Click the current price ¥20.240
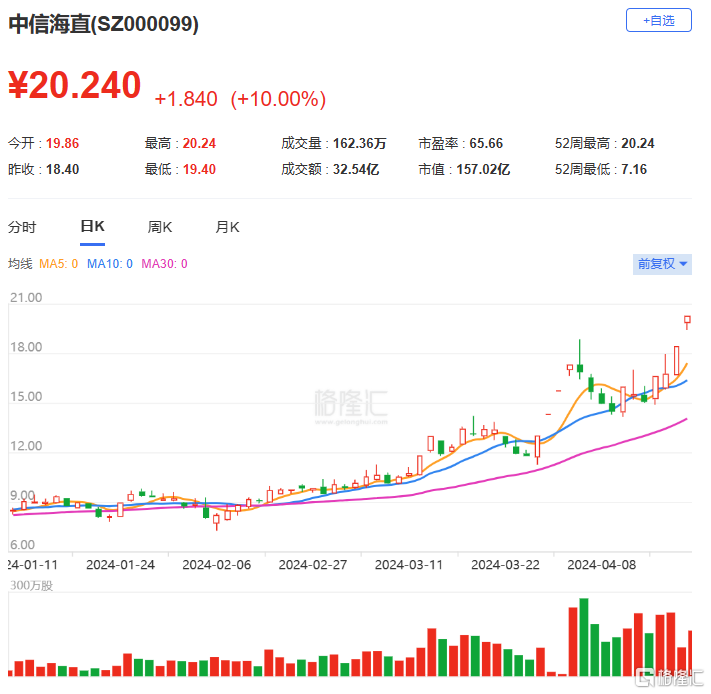Image resolution: width=711 pixels, height=694 pixels. [75, 85]
